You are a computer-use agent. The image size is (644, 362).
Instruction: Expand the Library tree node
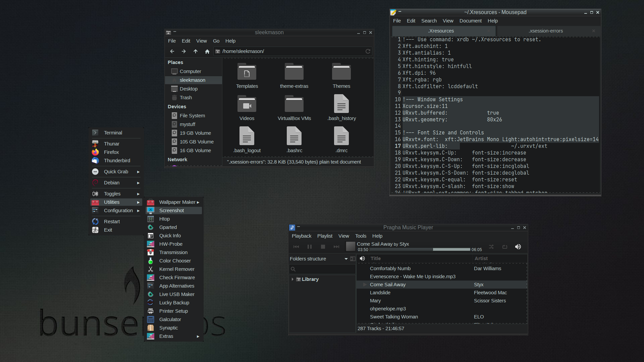[292, 279]
